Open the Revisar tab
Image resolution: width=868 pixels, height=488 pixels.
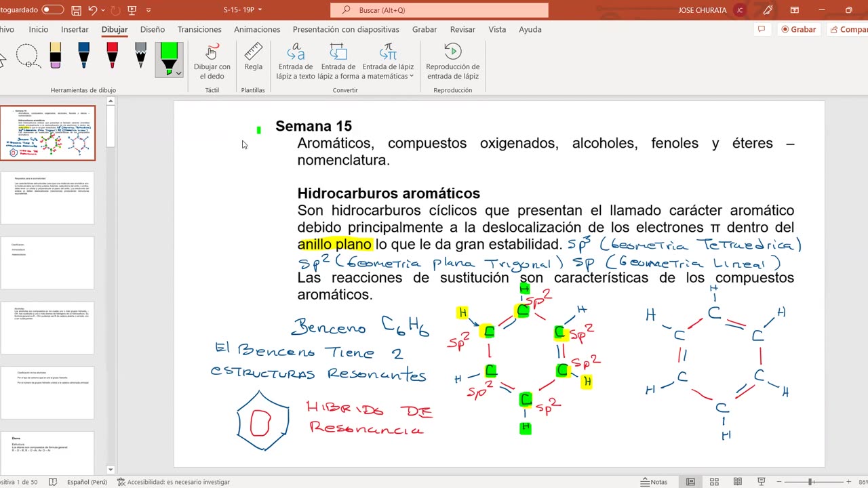[x=462, y=30]
